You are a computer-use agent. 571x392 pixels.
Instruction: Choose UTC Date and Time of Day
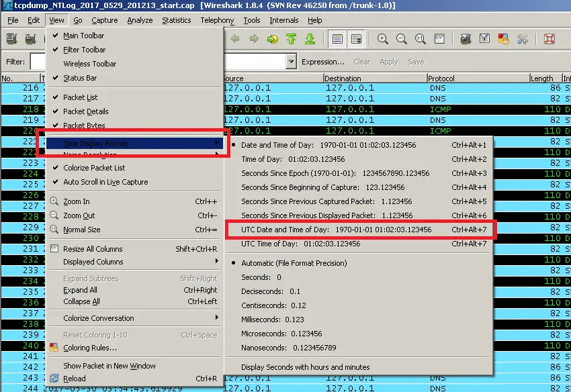pyautogui.click(x=359, y=230)
